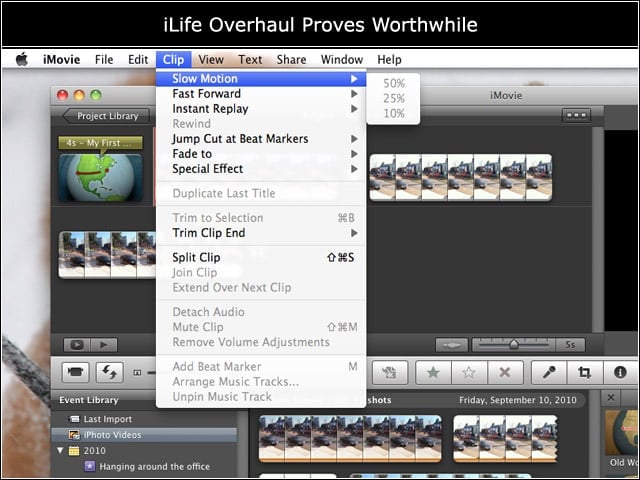640x480 pixels.
Task: Open the iMovie application menu
Action: coord(62,60)
